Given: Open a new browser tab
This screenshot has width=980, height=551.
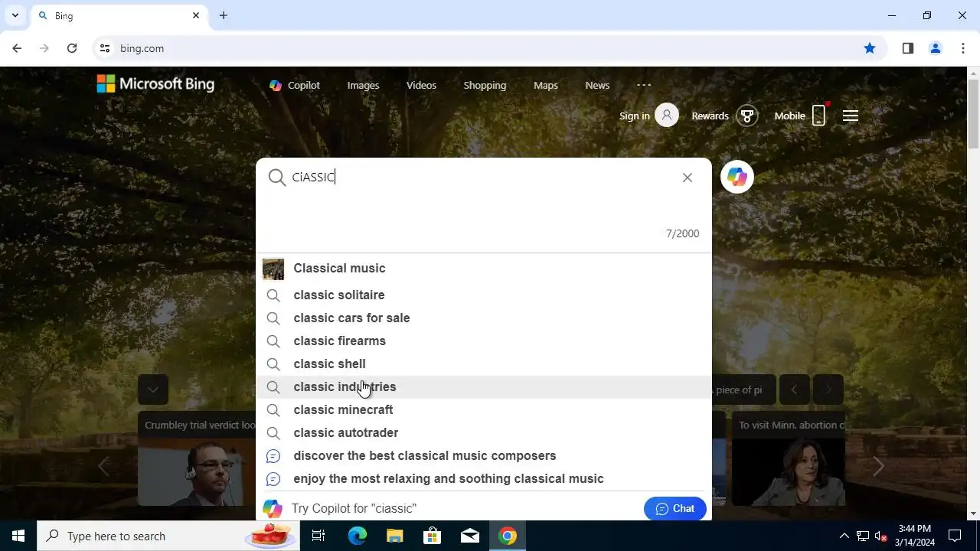Looking at the screenshot, I should tap(224, 15).
